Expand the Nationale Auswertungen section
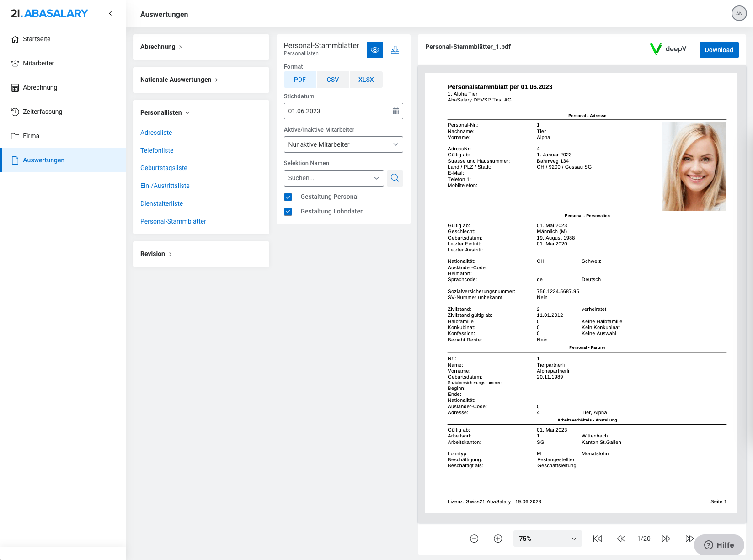This screenshot has width=753, height=560. [x=179, y=80]
